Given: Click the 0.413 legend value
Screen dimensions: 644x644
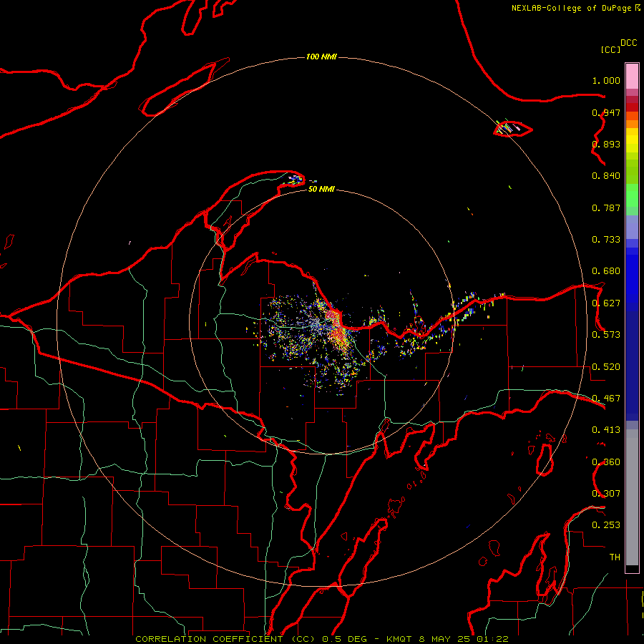Looking at the screenshot, I should (606, 430).
